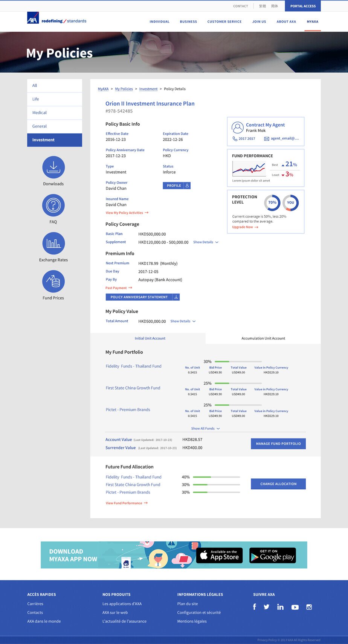348x644 pixels.
Task: Click the person icon on Profile button
Action: click(187, 186)
